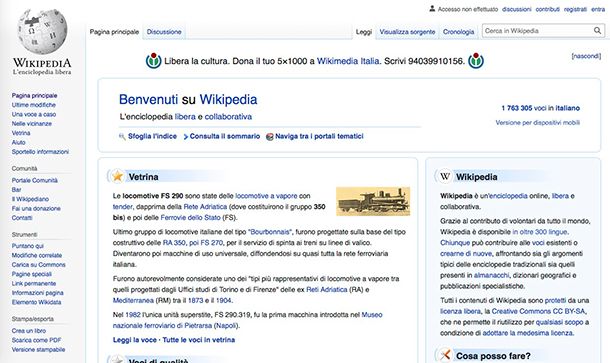Click magnifier icon beside Sfoglia l'indice

(122, 137)
